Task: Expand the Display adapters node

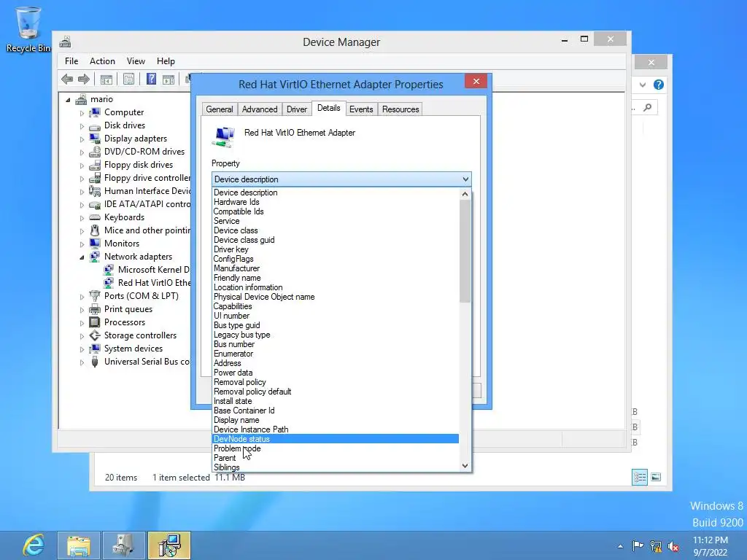Action: pyautogui.click(x=82, y=139)
